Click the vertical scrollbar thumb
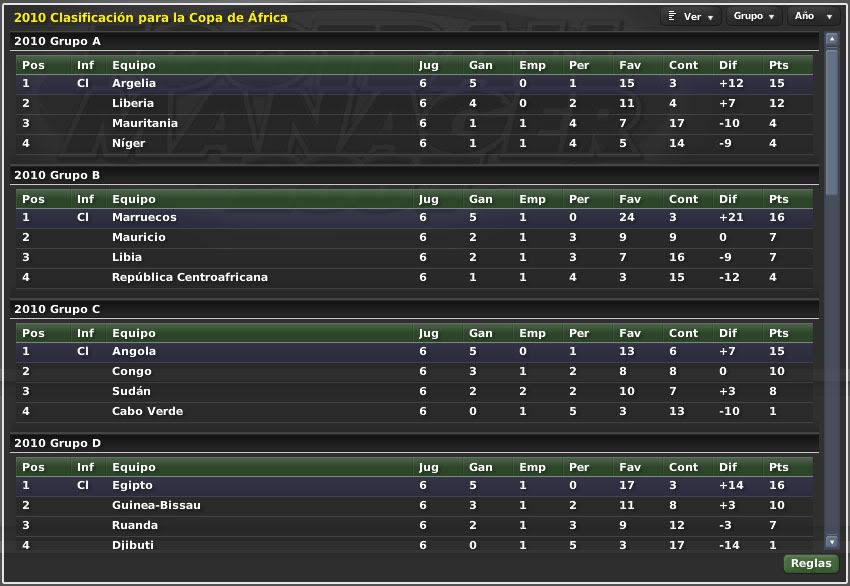The height and width of the screenshot is (586, 850). [831, 120]
